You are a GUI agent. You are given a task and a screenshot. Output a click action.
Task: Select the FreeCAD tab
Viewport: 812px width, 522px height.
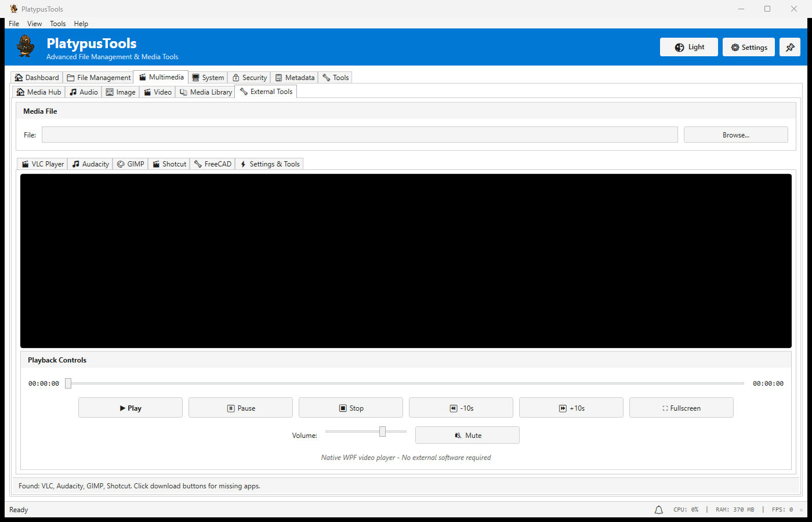(212, 164)
